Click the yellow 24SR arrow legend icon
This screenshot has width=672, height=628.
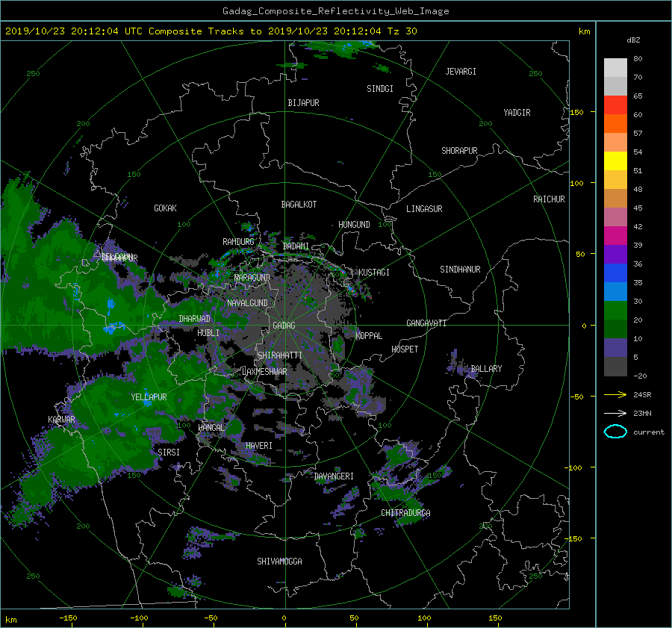(x=615, y=394)
